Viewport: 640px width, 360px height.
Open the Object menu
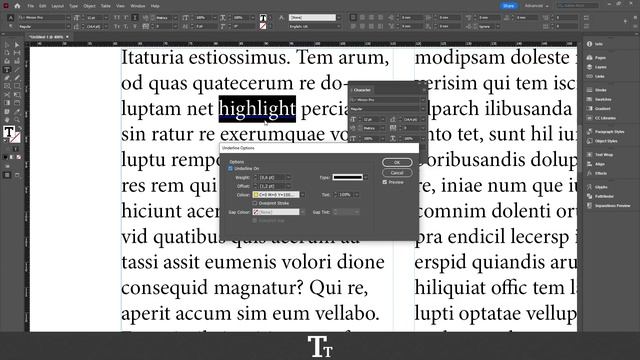click(89, 6)
